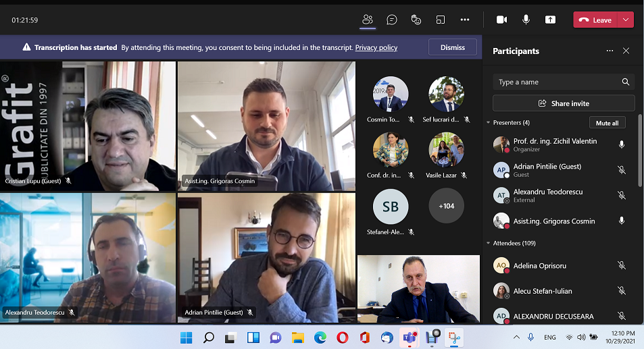Dismiss the transcription notification
Viewport: 644px width, 349px height.
pos(452,47)
